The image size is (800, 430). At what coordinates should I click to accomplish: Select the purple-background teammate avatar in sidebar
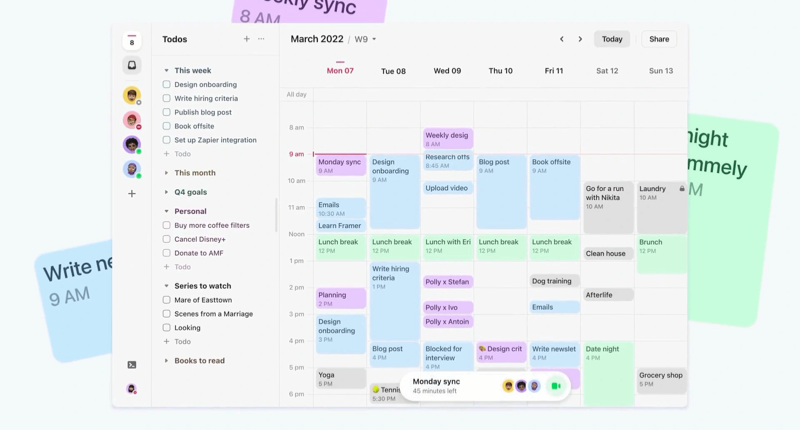[x=132, y=144]
